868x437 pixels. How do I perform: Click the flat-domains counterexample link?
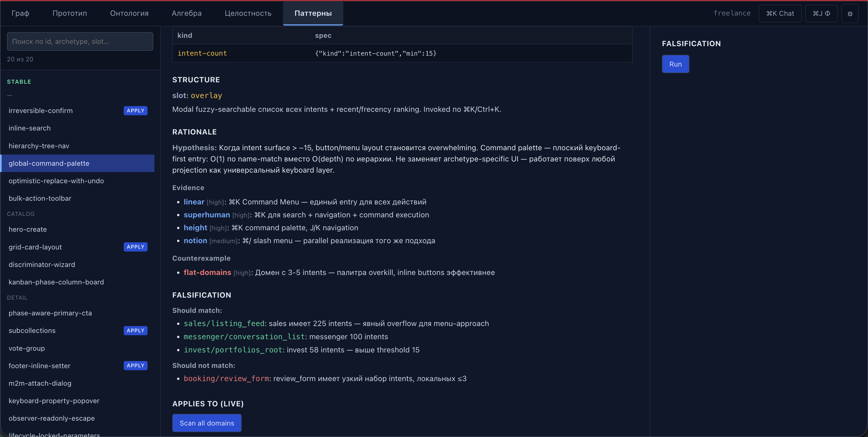coord(207,272)
